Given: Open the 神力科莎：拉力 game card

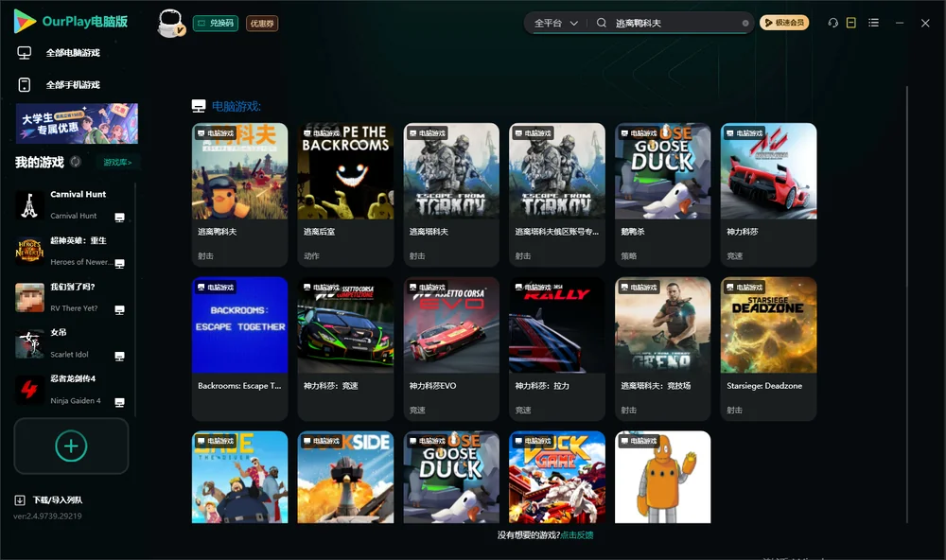Looking at the screenshot, I should pos(557,349).
